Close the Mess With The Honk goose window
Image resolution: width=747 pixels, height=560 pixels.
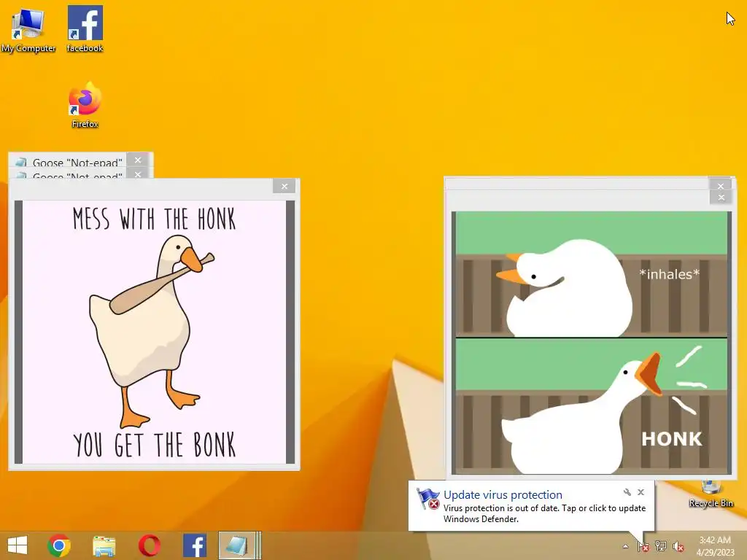[285, 186]
